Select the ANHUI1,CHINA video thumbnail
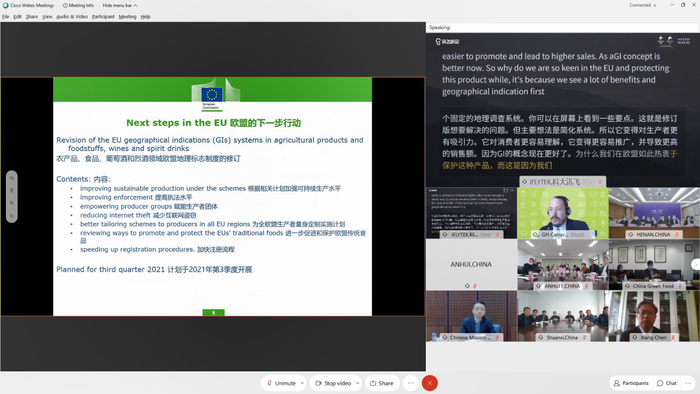This screenshot has width=700, height=394. point(562,265)
